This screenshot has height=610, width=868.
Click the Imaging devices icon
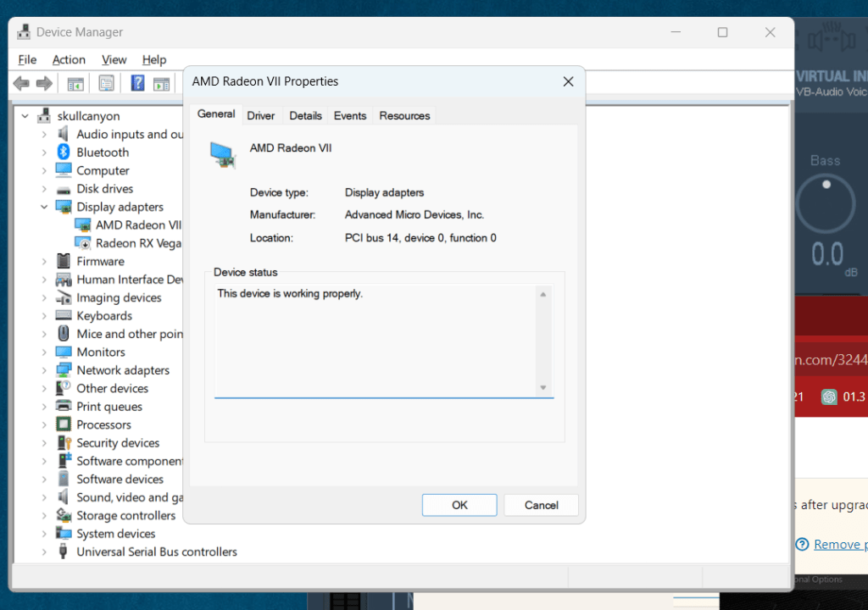coord(64,298)
